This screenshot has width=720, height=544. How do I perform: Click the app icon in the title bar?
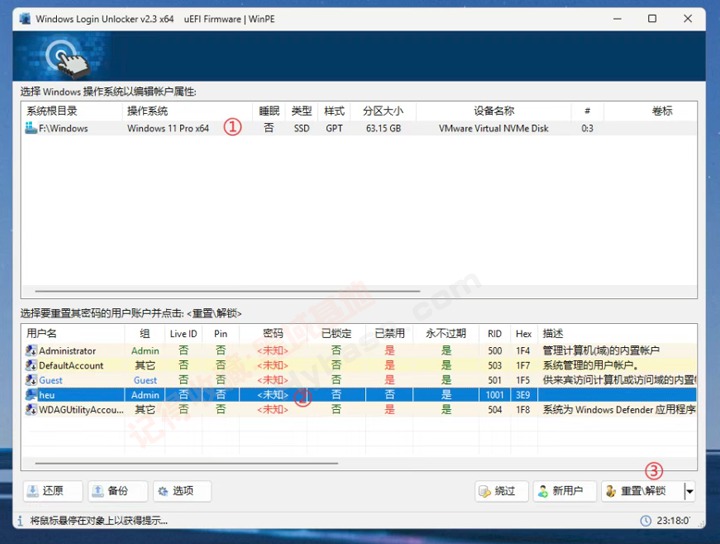point(25,19)
